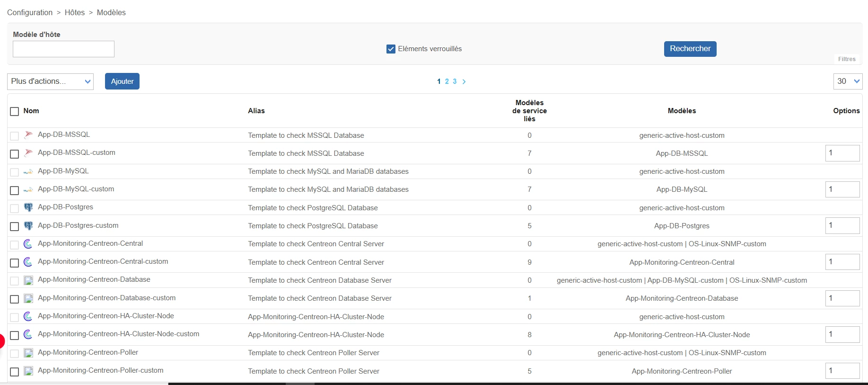Click the Nom column header
This screenshot has width=868, height=385.
pos(31,111)
